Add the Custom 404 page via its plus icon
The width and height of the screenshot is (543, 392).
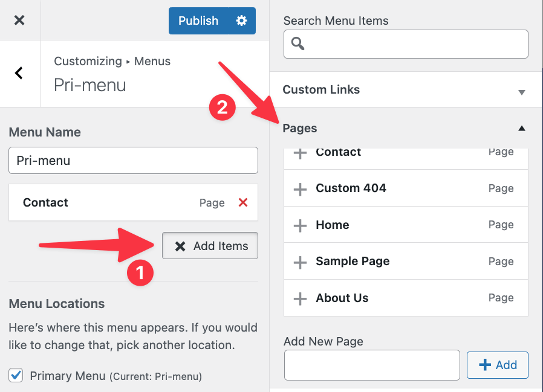[300, 188]
